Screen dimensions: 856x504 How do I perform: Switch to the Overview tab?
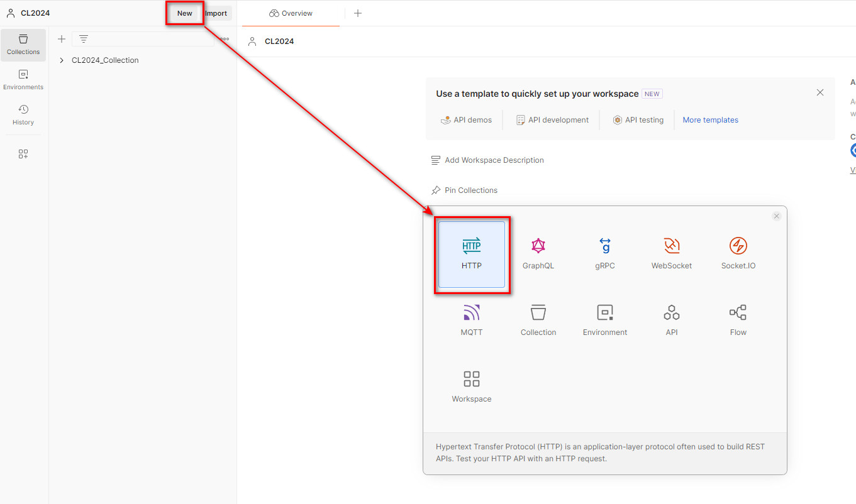(291, 13)
